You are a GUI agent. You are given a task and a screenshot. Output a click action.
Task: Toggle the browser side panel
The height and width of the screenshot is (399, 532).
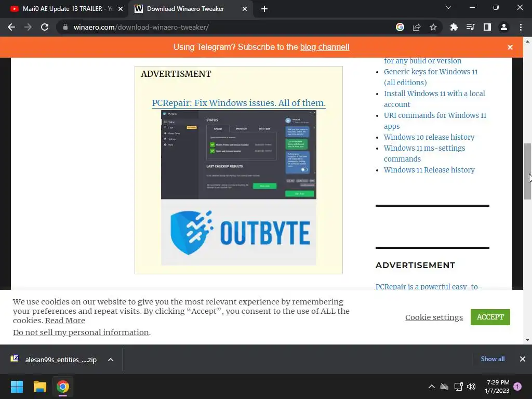[487, 27]
